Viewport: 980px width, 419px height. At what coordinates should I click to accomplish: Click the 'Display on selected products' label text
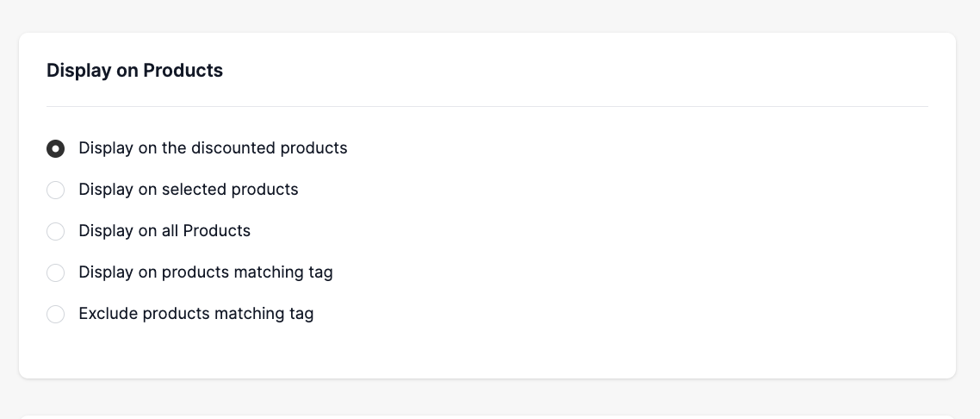[188, 190]
